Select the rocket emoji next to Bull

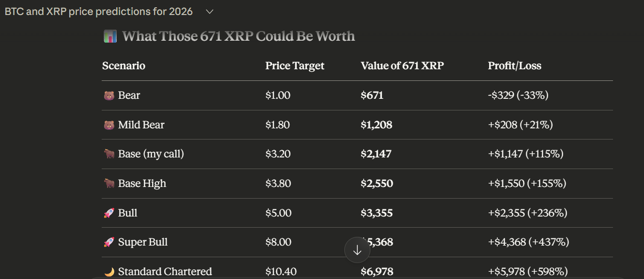coord(109,213)
